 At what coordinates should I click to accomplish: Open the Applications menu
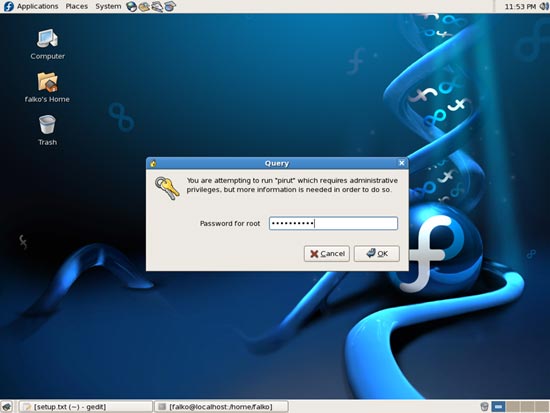[38, 6]
